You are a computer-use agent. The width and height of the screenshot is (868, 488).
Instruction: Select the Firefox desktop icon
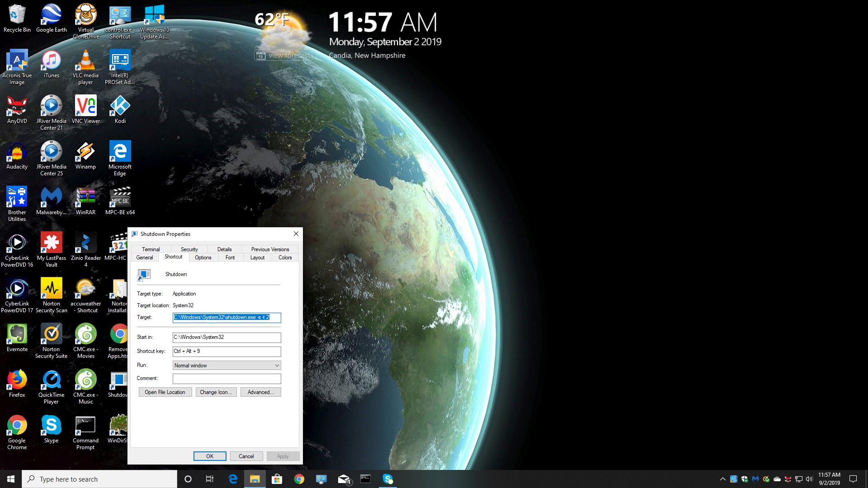[x=17, y=384]
